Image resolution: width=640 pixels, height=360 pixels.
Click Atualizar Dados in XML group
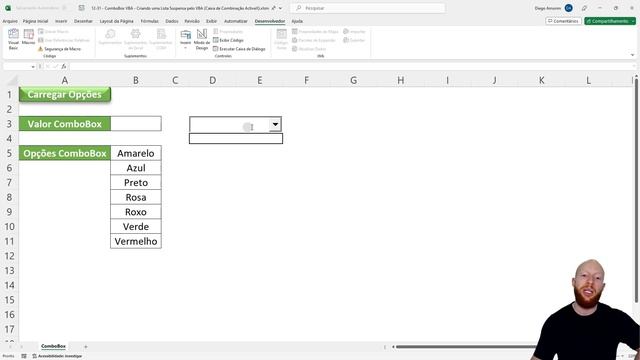click(x=309, y=49)
